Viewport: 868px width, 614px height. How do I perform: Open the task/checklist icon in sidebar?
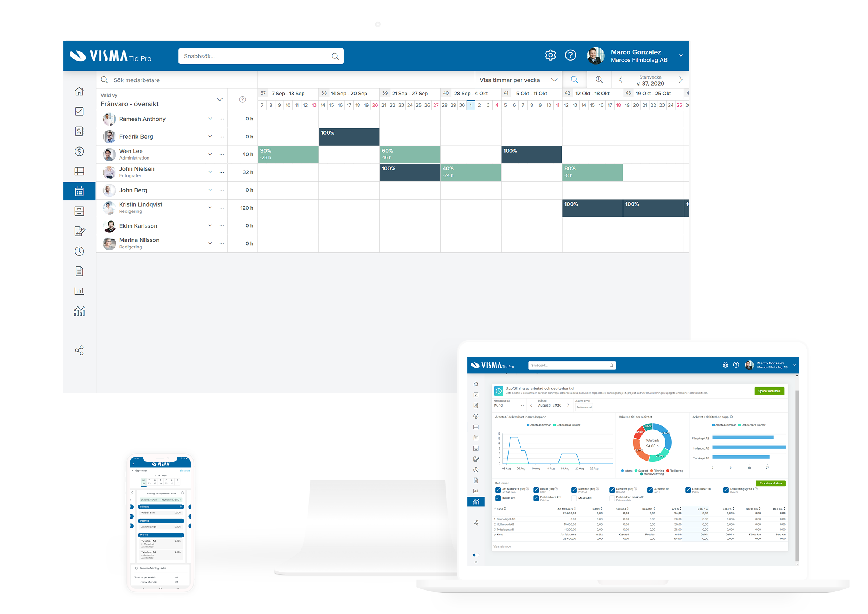(79, 112)
